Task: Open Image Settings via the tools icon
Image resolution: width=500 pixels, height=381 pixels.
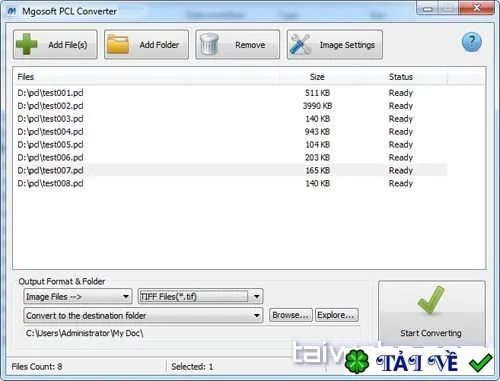Action: pyautogui.click(x=300, y=44)
